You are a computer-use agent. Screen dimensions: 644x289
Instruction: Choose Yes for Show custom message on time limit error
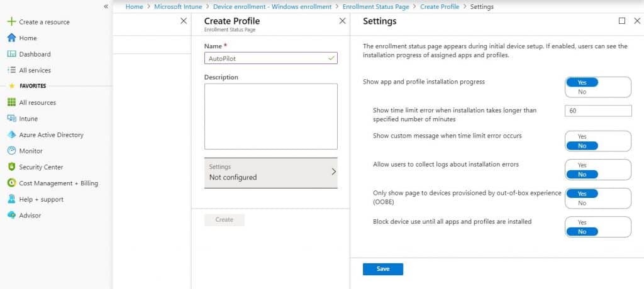tap(582, 137)
